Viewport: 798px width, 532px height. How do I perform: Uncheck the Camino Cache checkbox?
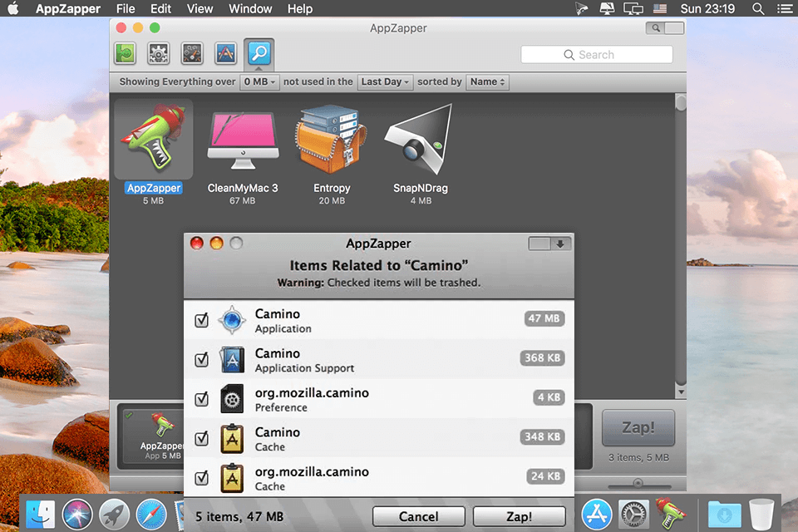(x=201, y=438)
